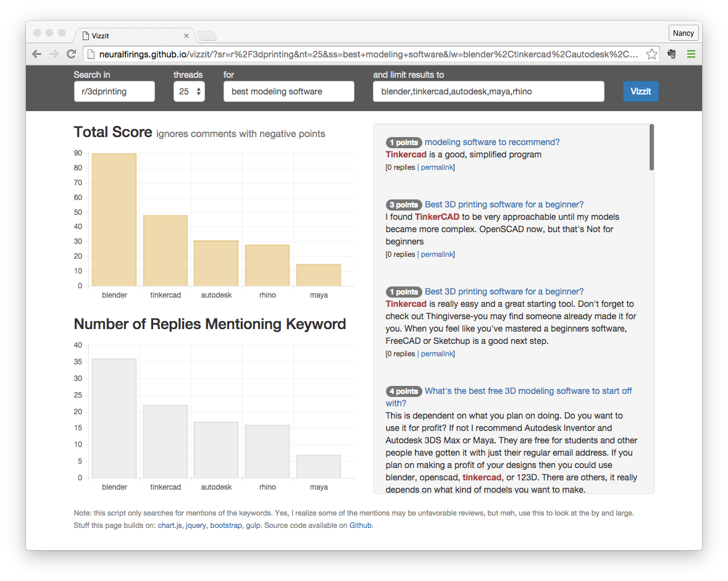Select the Vizzit browser tab
Image resolution: width=728 pixels, height=581 pixels.
(135, 36)
